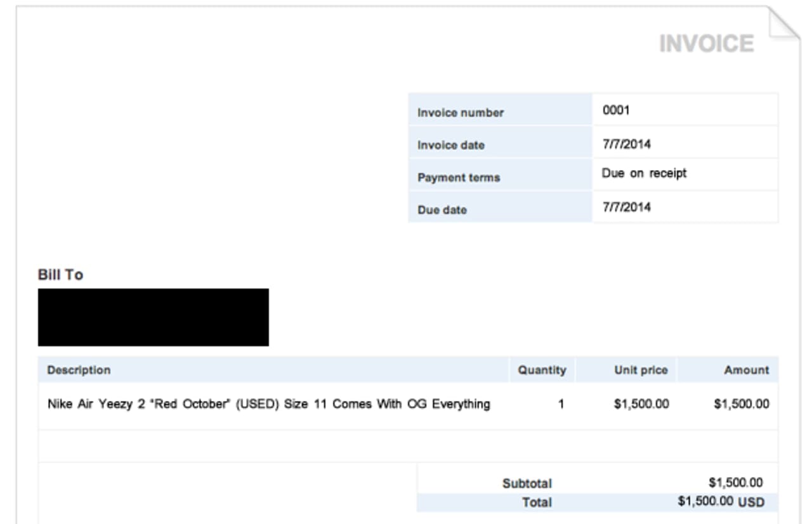
Task: Click the folded page corner icon
Action: tap(783, 24)
